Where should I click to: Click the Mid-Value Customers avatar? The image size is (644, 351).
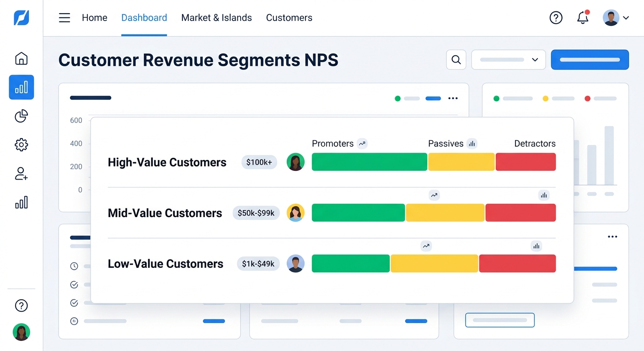(x=295, y=213)
